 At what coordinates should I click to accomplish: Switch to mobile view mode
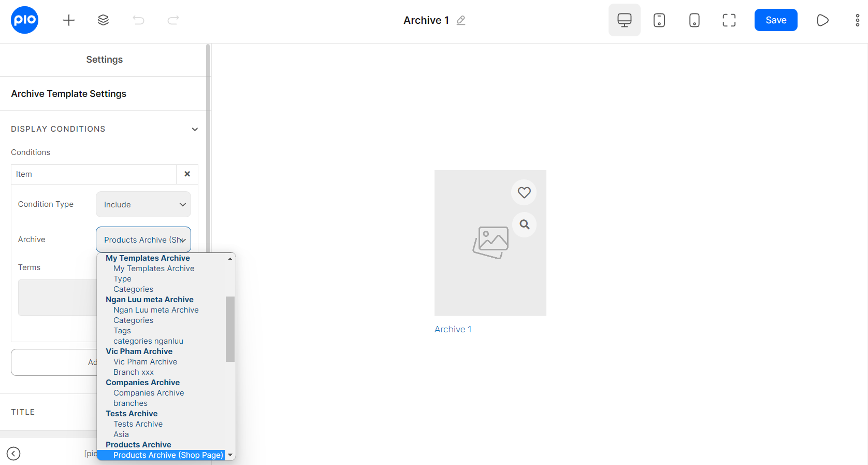point(694,20)
